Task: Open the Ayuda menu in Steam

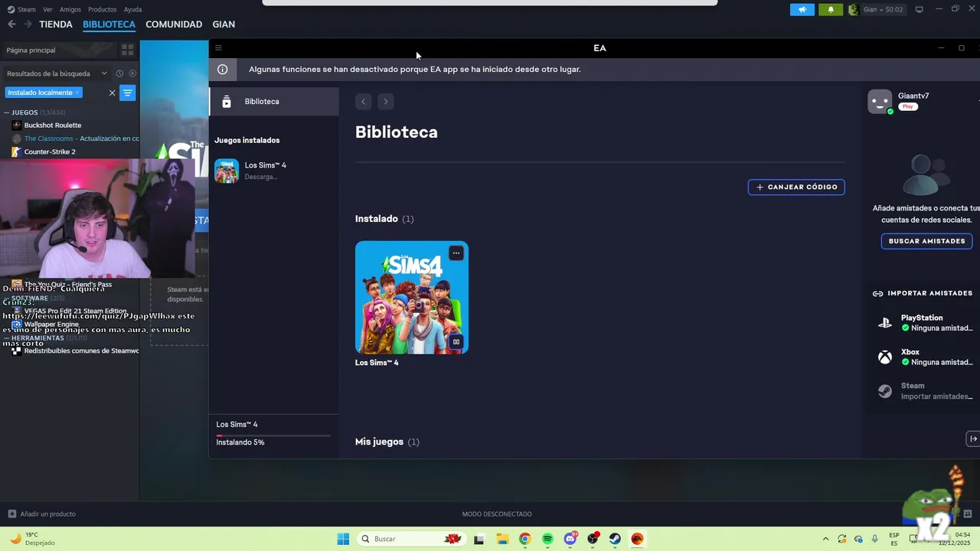Action: 133,9
